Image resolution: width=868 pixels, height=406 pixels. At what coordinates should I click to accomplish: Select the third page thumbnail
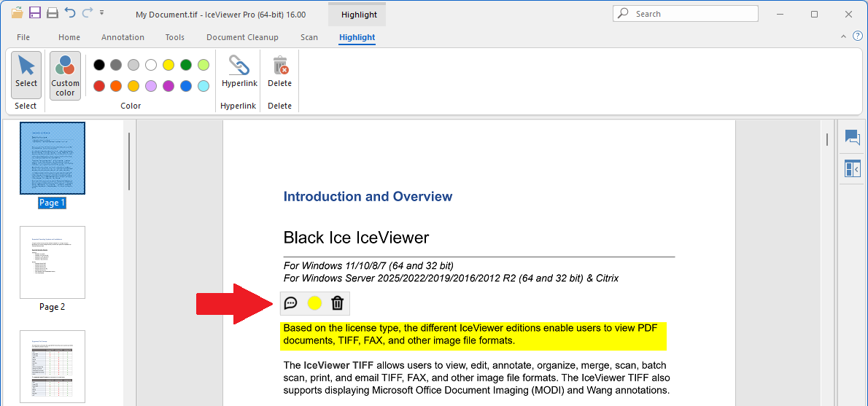click(53, 367)
